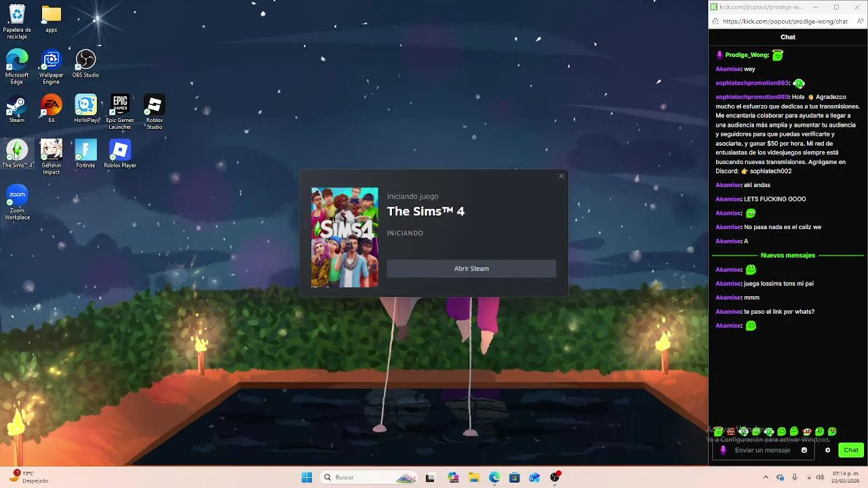Click the Kick chat address bar URL
Viewport: 868px width, 488px height.
pyautogui.click(x=785, y=21)
